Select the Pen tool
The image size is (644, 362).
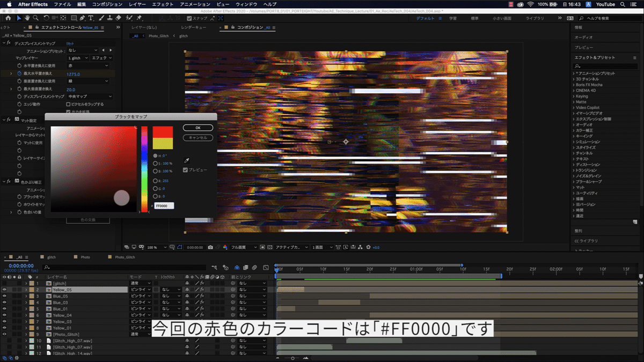[x=82, y=18]
